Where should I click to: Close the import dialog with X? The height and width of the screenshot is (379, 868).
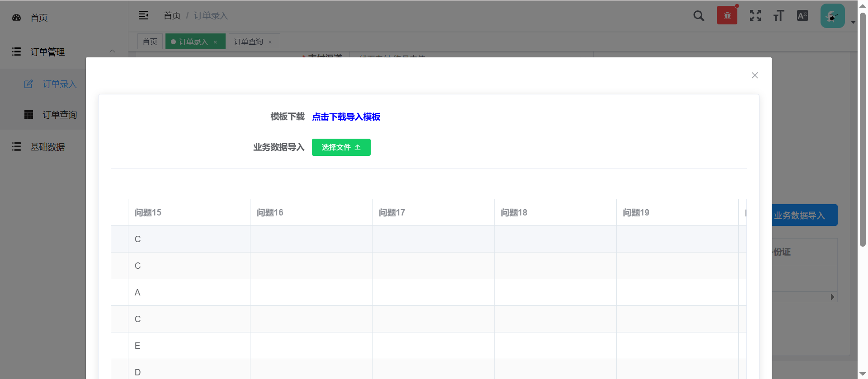(x=755, y=75)
